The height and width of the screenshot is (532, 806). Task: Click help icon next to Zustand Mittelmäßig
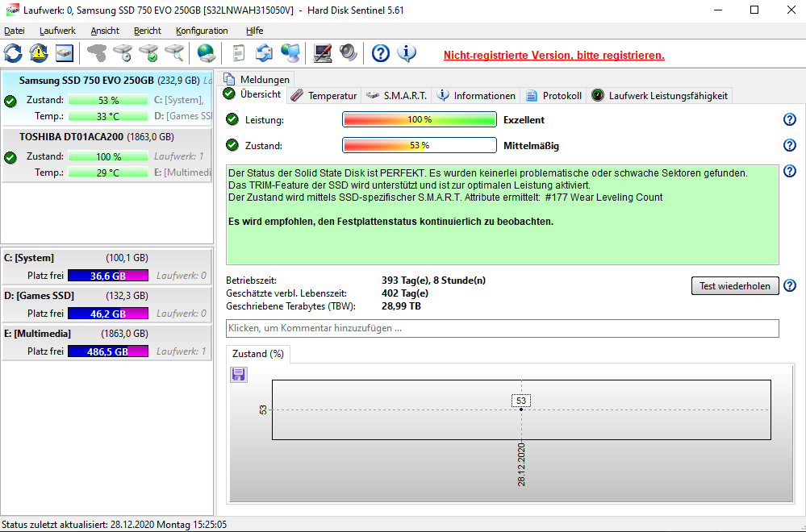[x=790, y=145]
